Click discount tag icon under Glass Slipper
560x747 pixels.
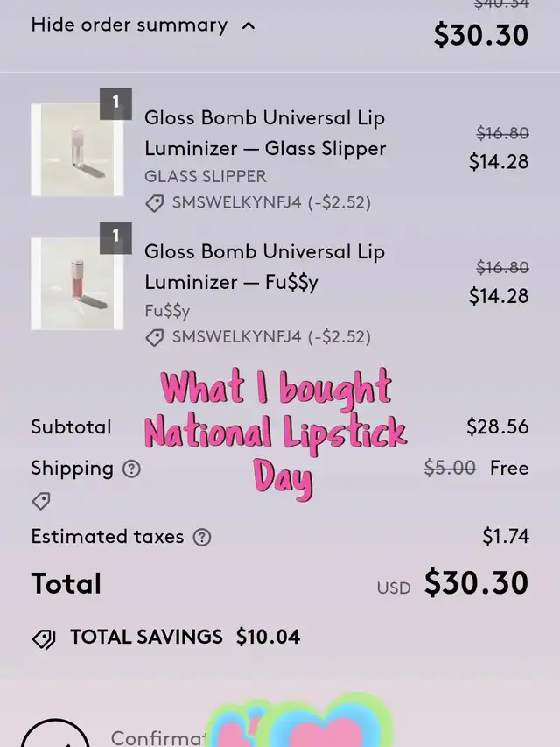(155, 203)
